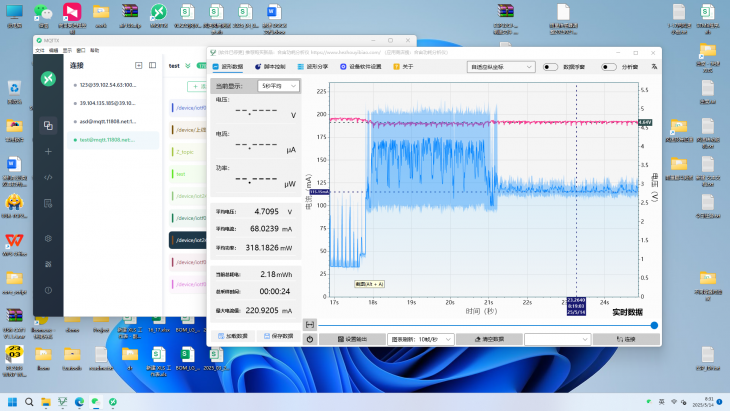
Task: Click the add subscription button in MQTTX
Action: point(197,86)
